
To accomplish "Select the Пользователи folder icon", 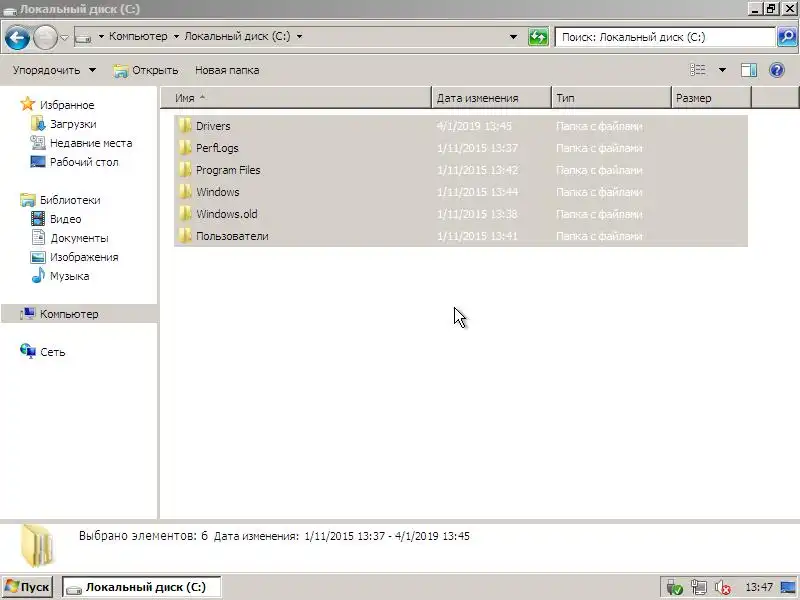I will pyautogui.click(x=185, y=235).
